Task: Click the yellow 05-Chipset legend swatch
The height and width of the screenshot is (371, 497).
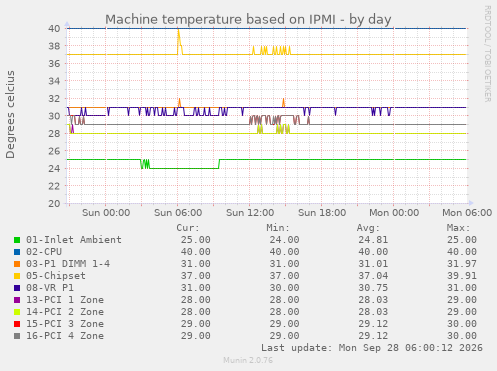Action: (17, 276)
